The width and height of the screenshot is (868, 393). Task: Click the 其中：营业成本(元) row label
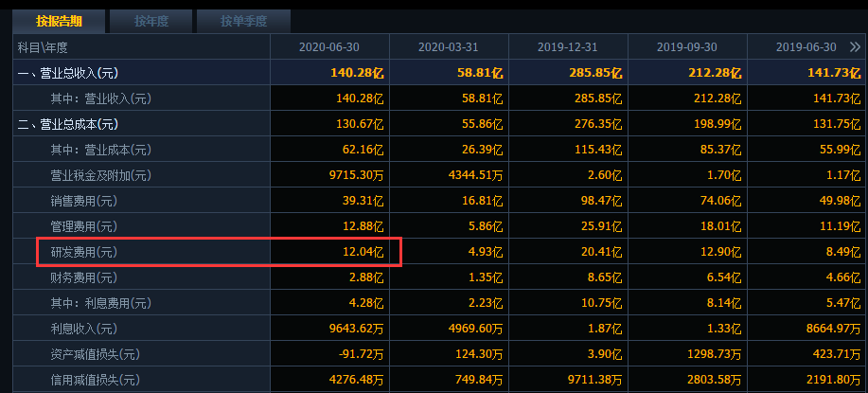(x=100, y=150)
